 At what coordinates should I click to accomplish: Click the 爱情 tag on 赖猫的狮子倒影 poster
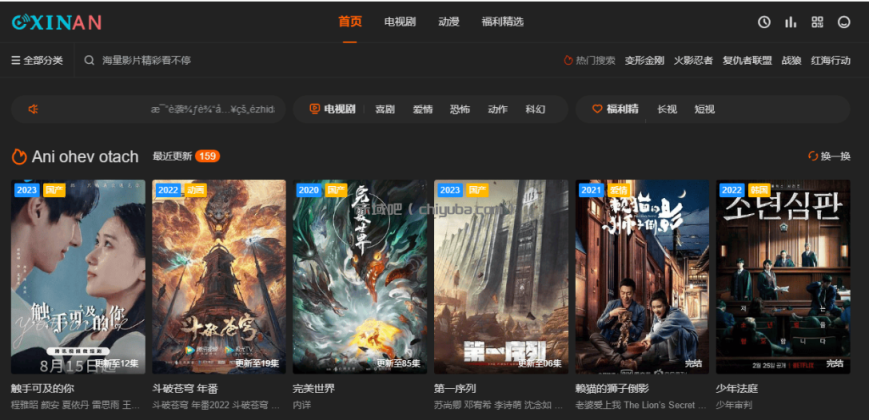coord(618,190)
